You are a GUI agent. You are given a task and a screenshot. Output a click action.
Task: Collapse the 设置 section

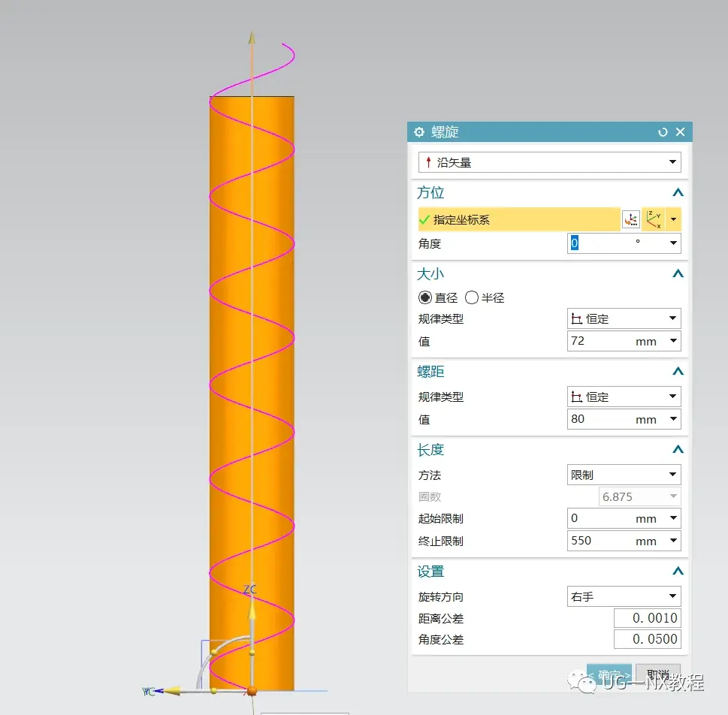678,572
